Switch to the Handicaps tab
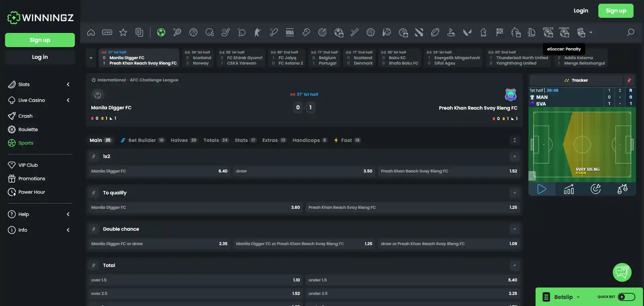The image size is (644, 306). click(x=310, y=140)
